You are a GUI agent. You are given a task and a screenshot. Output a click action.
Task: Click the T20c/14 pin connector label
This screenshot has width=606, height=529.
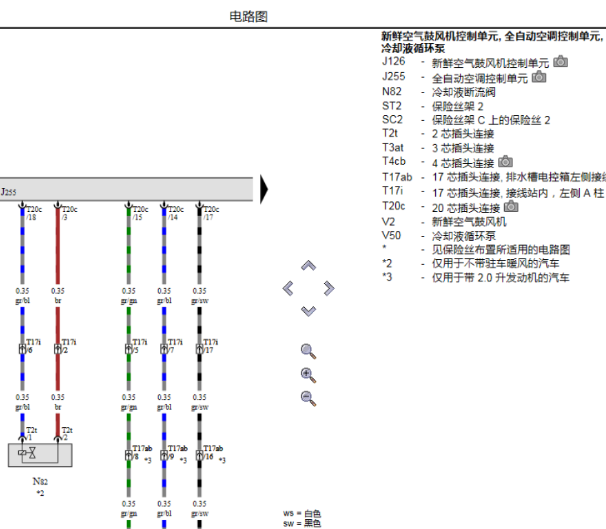point(176,213)
